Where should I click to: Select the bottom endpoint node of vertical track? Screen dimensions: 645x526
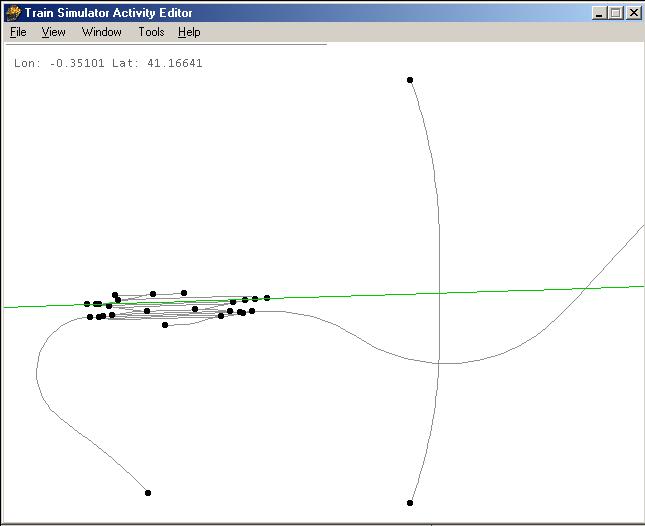(x=410, y=503)
